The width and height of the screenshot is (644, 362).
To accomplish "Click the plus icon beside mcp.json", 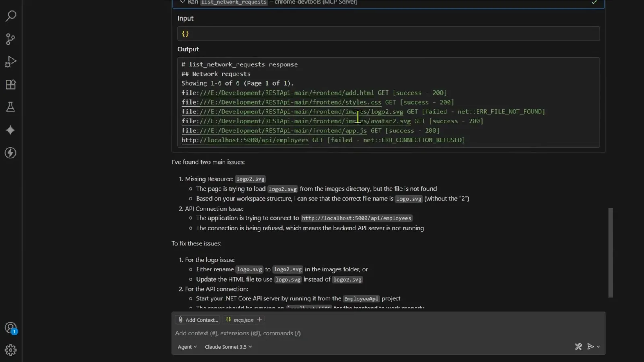I will point(259,319).
